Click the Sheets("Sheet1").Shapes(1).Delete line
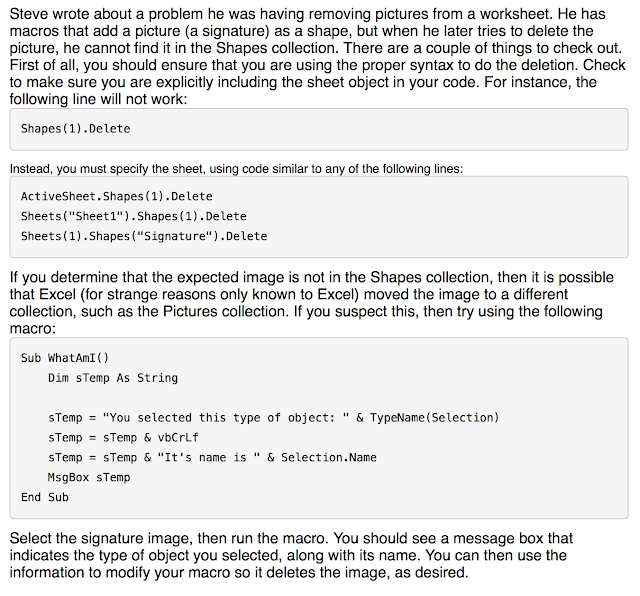 coord(134,216)
